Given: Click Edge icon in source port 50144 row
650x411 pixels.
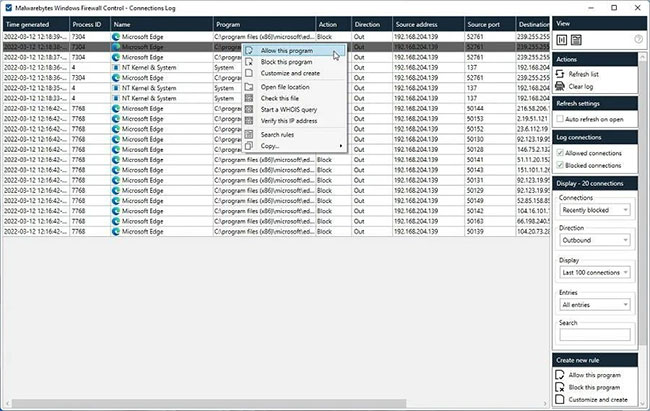Looking at the screenshot, I should click(116, 109).
